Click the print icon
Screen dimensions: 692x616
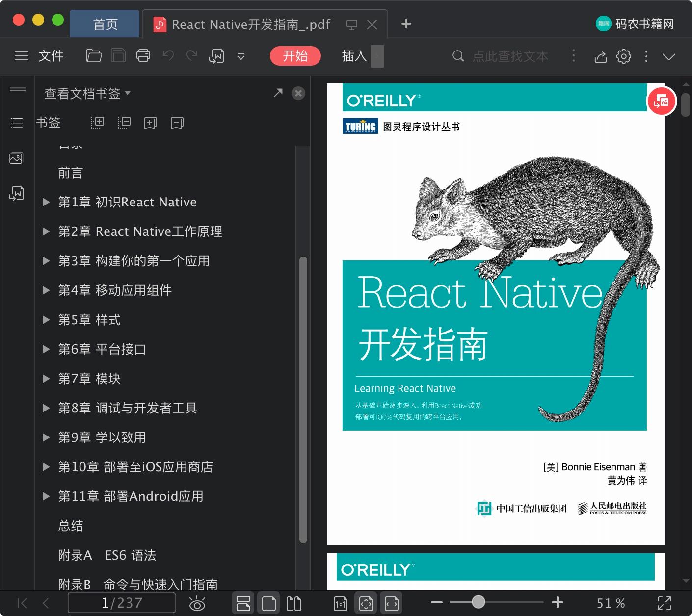pyautogui.click(x=143, y=56)
